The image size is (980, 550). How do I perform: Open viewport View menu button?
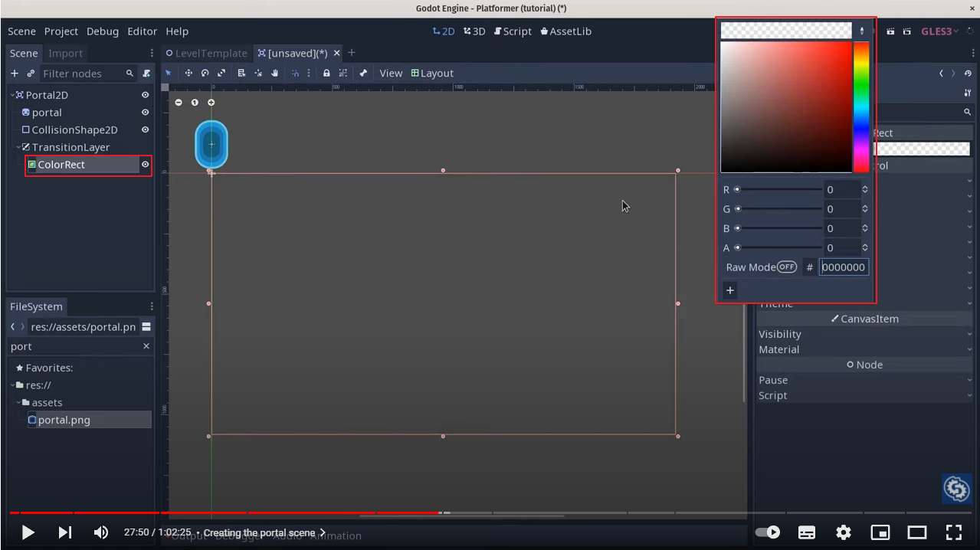tap(391, 73)
